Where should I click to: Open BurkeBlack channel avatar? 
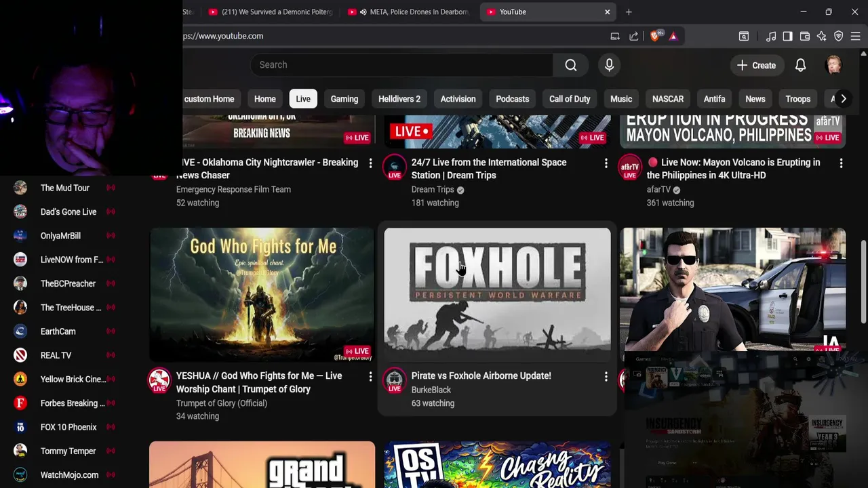(395, 380)
